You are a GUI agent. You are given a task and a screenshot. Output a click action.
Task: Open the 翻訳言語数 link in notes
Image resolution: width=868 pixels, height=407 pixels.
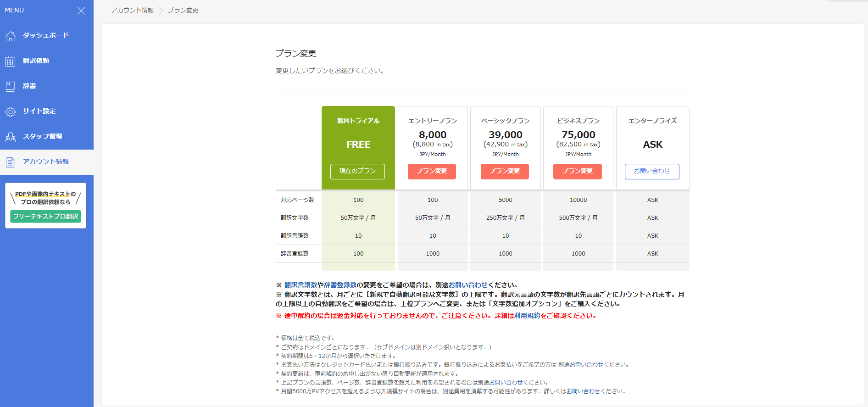[300, 285]
